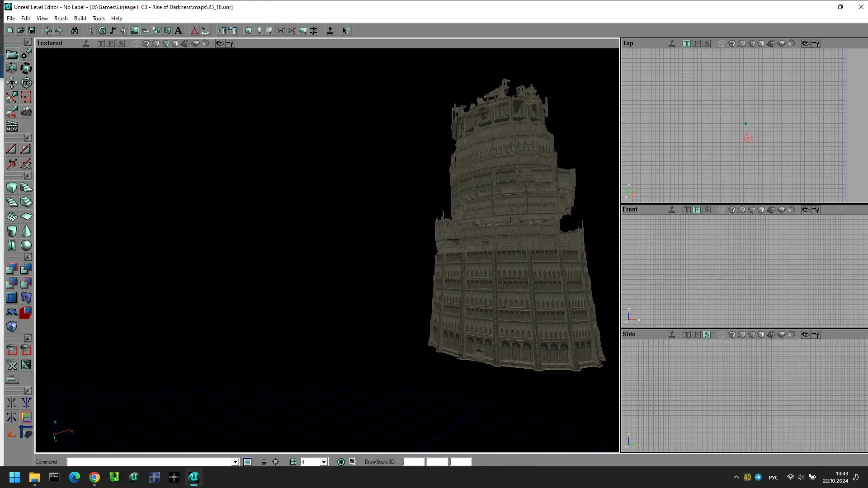Click the Play Level joystick icon

pyautogui.click(x=330, y=30)
